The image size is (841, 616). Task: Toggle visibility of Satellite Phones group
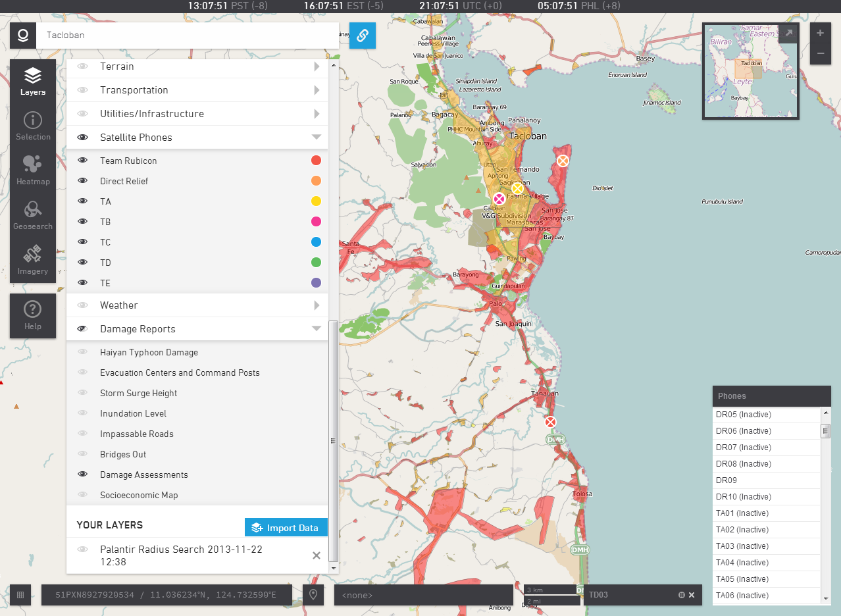83,138
